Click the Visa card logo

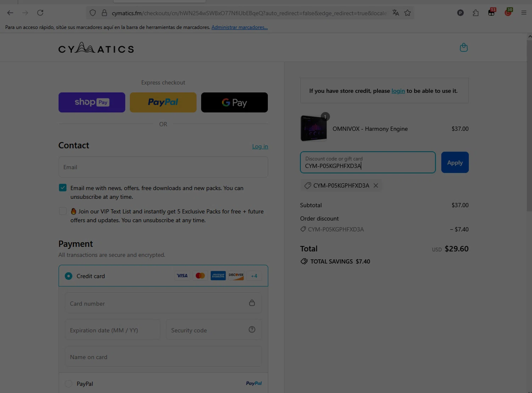[x=182, y=276]
